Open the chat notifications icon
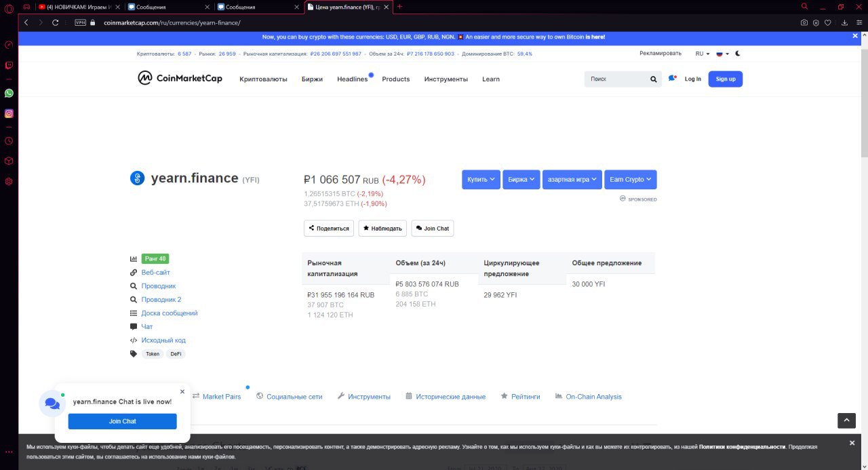This screenshot has width=868, height=470. 672,79
